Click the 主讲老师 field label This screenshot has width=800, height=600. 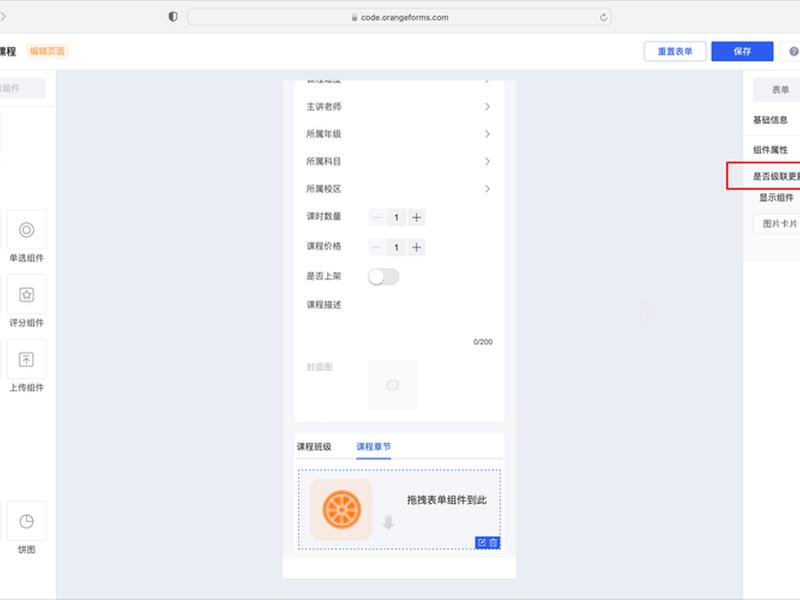[324, 107]
